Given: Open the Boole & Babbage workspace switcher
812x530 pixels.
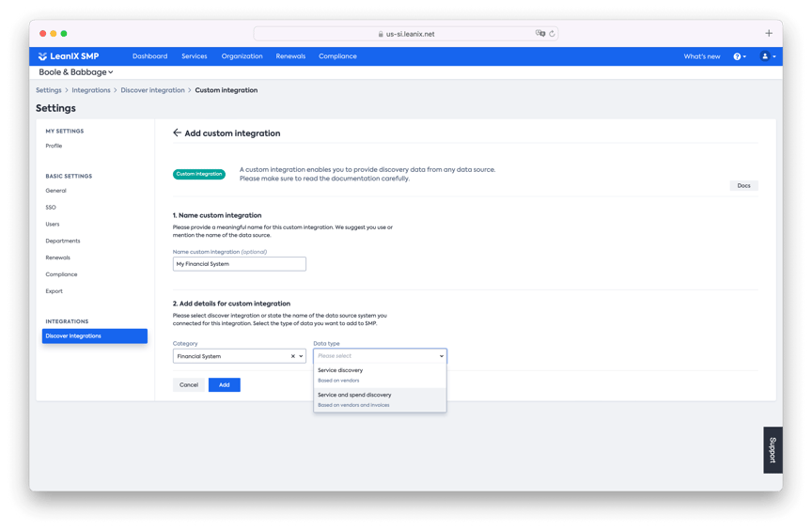Looking at the screenshot, I should pyautogui.click(x=76, y=72).
